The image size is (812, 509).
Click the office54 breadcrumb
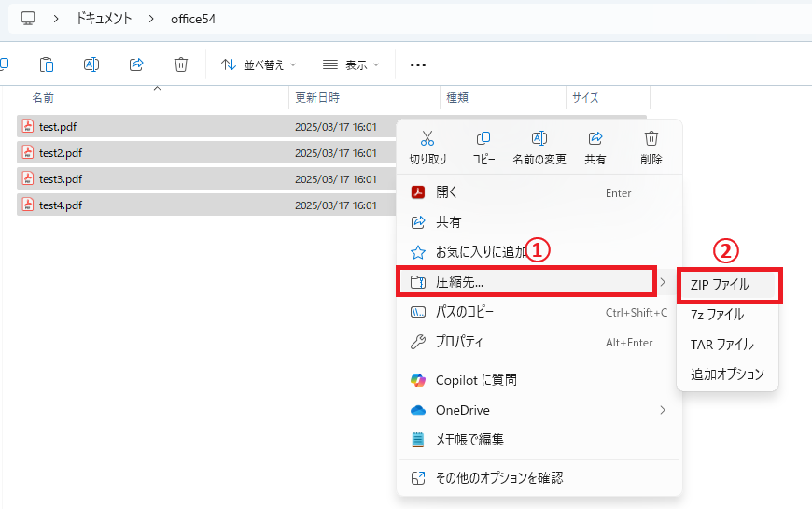[193, 19]
